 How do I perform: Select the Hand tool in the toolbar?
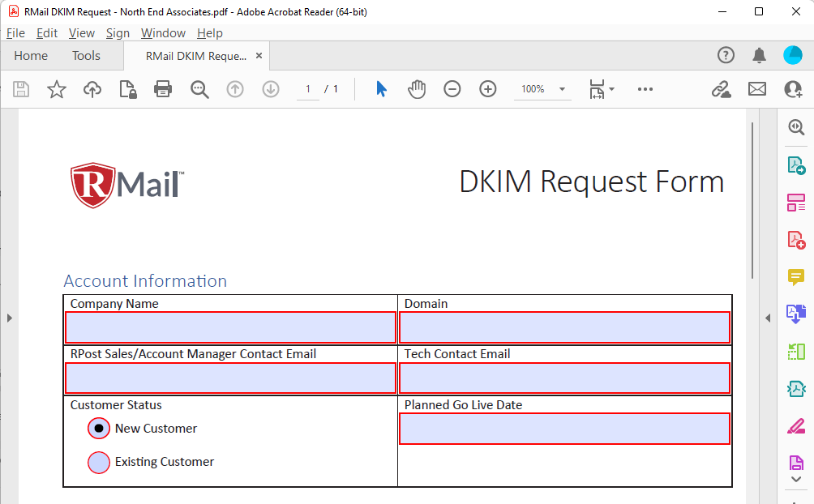(x=417, y=89)
